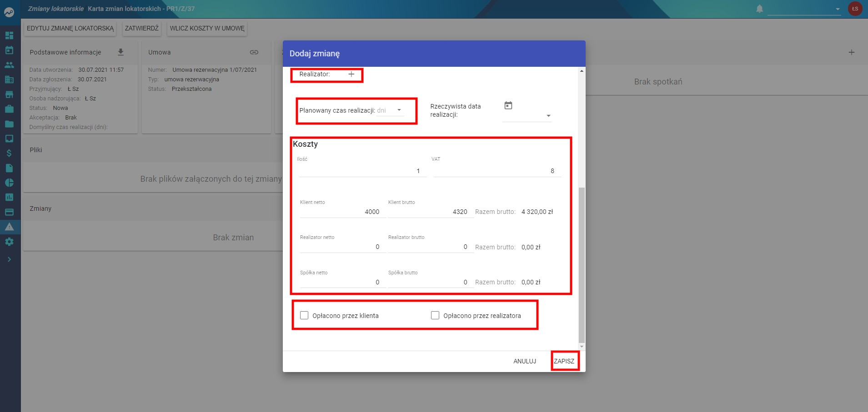This screenshot has height=412, width=868.
Task: Tick the Opłacono przez klienta checkbox
Action: (304, 315)
